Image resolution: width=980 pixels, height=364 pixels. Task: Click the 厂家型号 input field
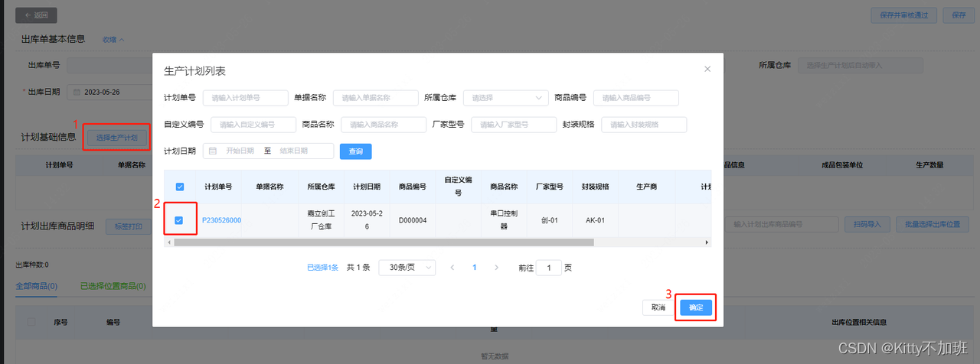click(514, 125)
